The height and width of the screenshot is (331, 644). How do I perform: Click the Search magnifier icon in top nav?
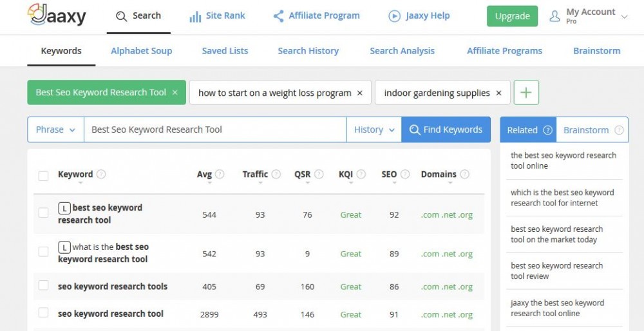pyautogui.click(x=121, y=17)
